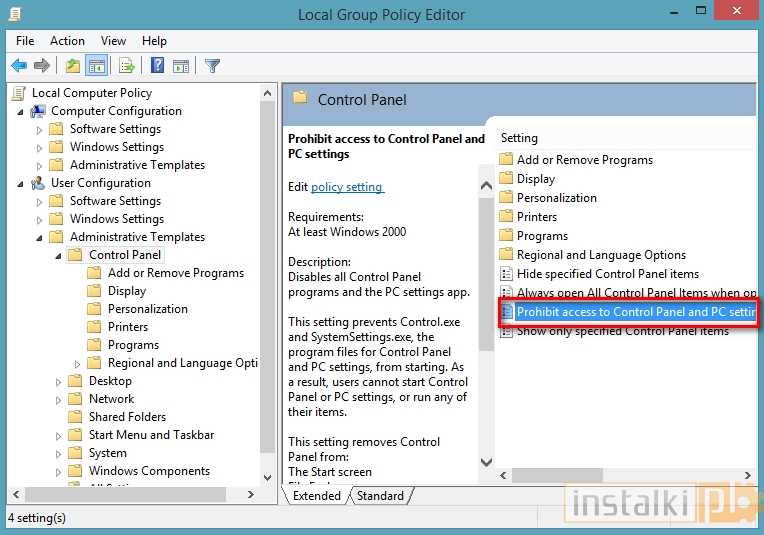Expand the Start Menu and Taskbar node

(x=58, y=436)
